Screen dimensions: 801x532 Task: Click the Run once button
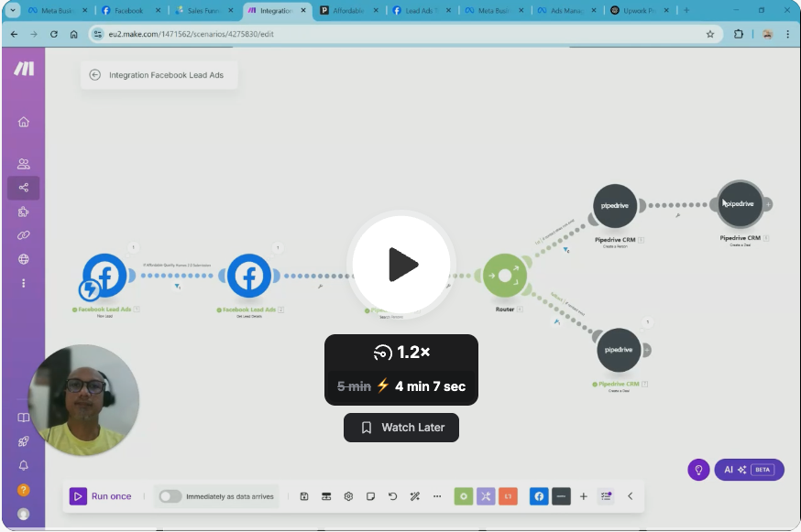pyautogui.click(x=101, y=496)
